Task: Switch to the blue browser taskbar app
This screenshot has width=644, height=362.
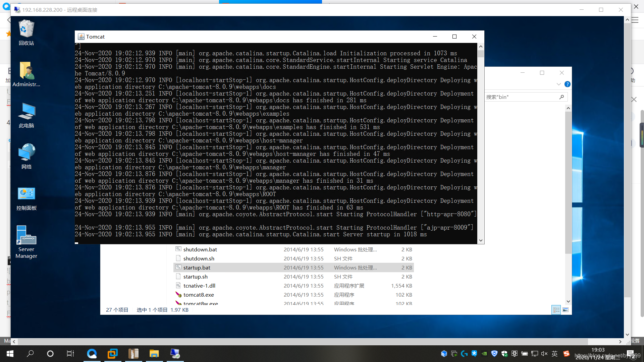Action: 92,354
